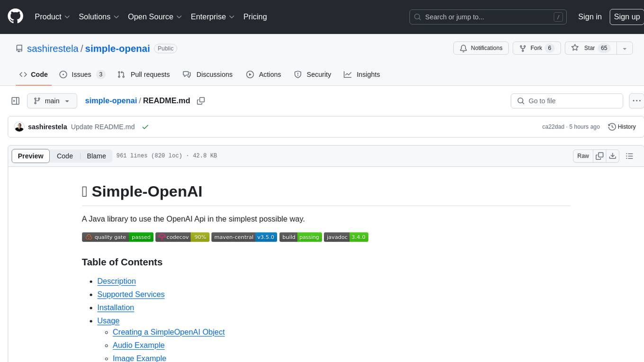Focus the Go to file input

pos(567,101)
